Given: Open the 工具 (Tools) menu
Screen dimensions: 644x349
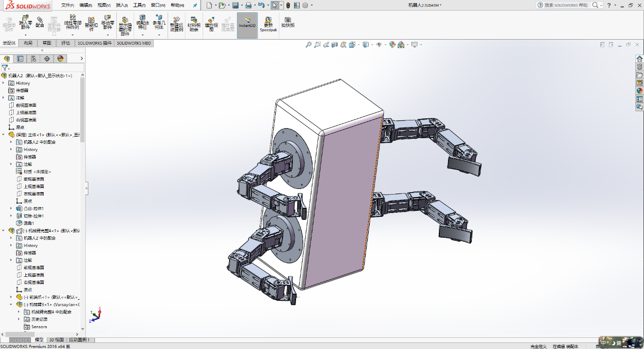Looking at the screenshot, I should (x=139, y=5).
